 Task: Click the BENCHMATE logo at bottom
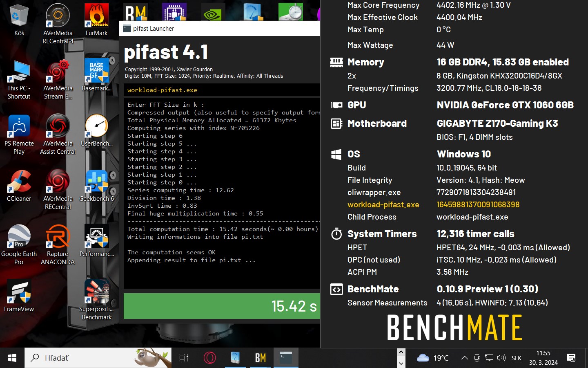(x=454, y=328)
